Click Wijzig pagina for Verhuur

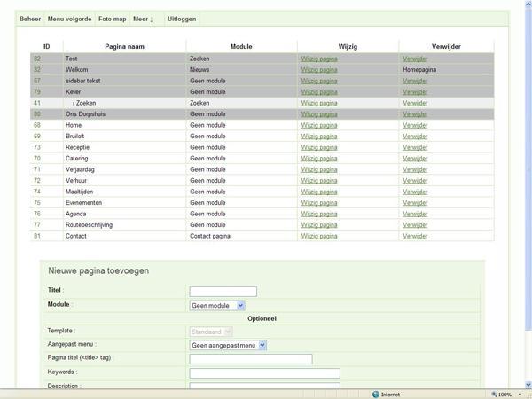(x=319, y=181)
